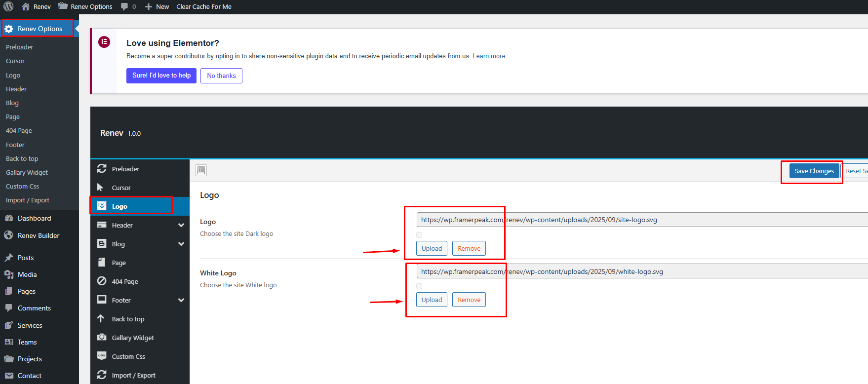Open Custom Css submenu link in sidebar
The width and height of the screenshot is (868, 384).
22,186
